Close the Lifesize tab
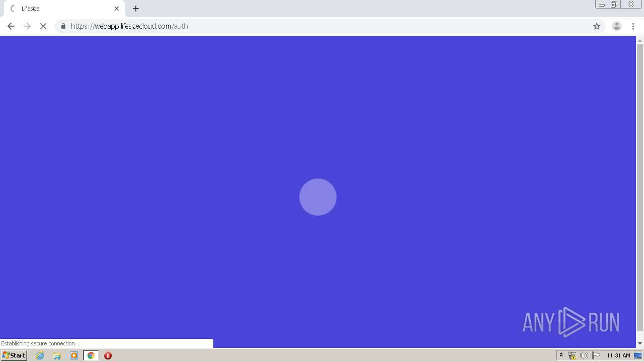 [117, 9]
